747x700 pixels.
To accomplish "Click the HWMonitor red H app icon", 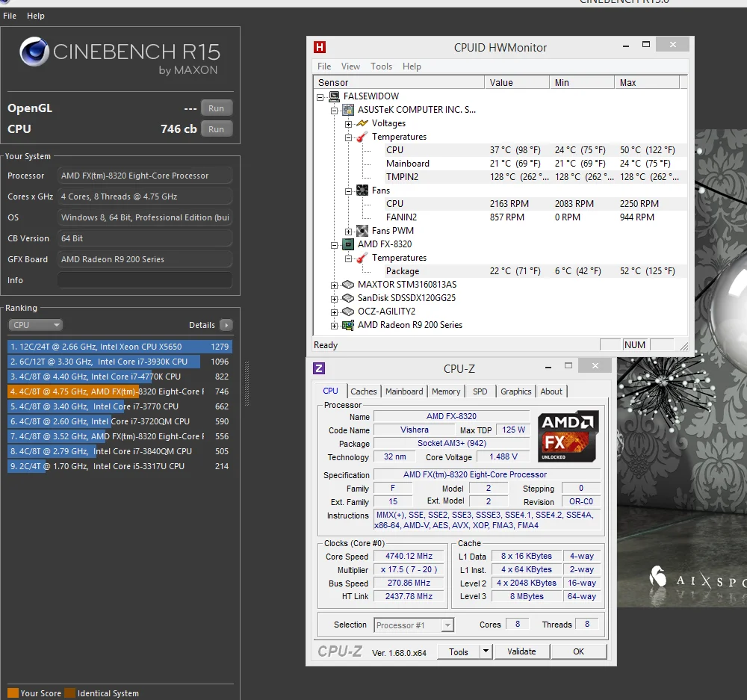I will (319, 47).
